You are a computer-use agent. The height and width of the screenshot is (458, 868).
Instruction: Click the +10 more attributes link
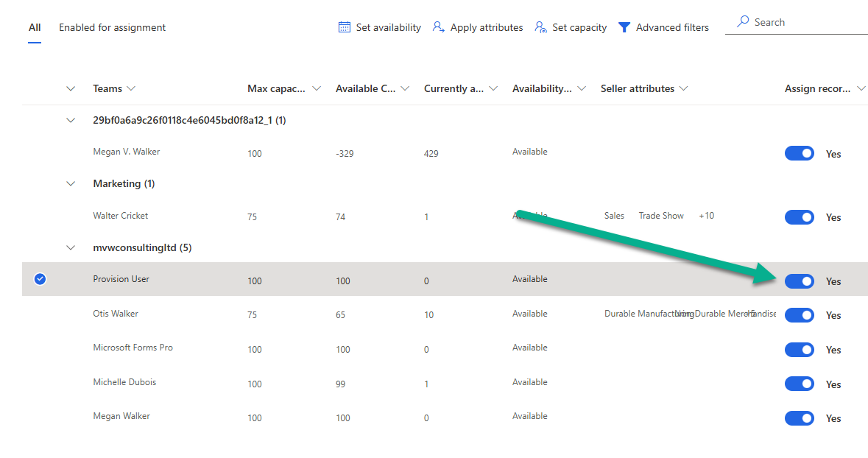706,216
